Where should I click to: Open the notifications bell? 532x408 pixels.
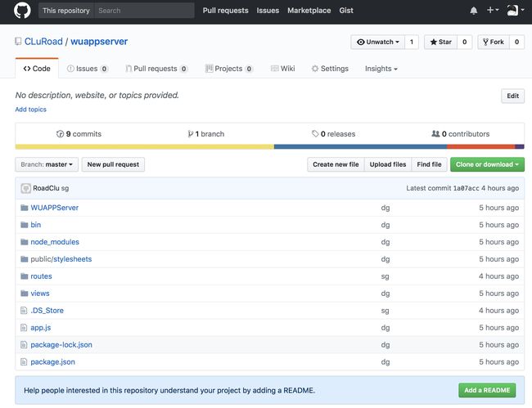click(x=474, y=11)
